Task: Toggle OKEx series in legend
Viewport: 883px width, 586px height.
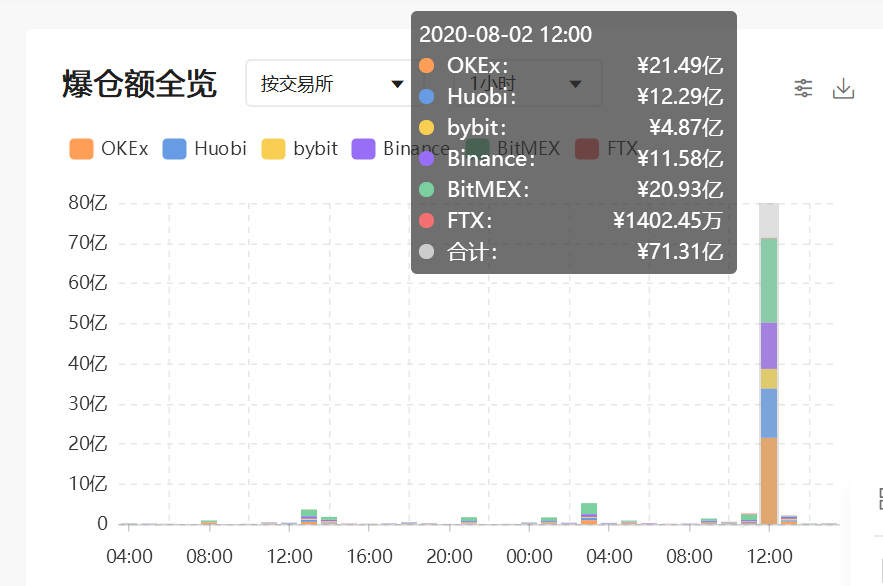Action: tap(109, 149)
